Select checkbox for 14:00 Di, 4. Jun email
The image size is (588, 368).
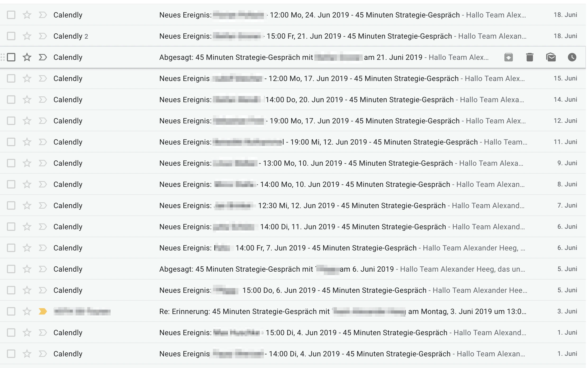(11, 354)
